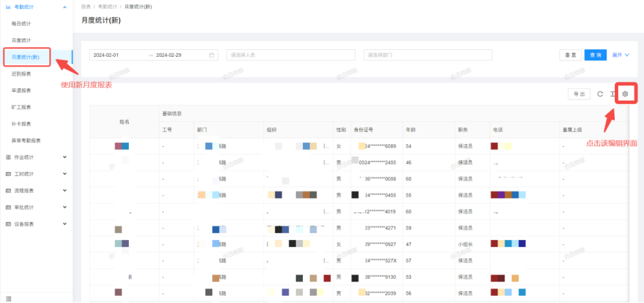This screenshot has height=303, width=644.
Task: Click the 考勤统计 chart icon
Action: [8, 7]
